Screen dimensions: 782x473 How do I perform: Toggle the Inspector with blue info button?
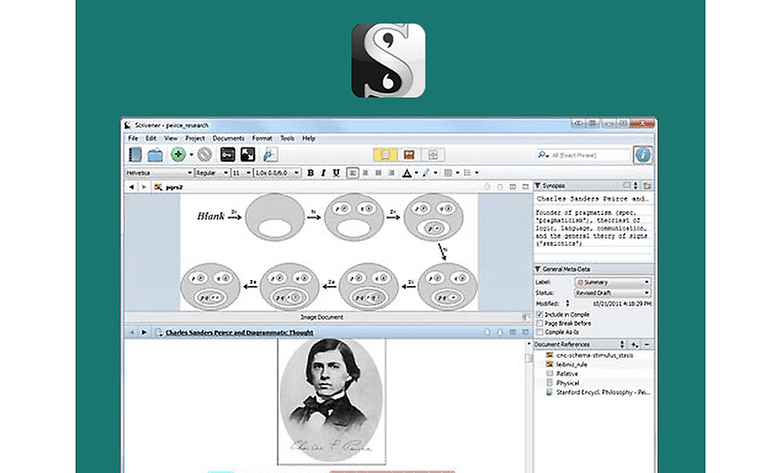[x=643, y=155]
